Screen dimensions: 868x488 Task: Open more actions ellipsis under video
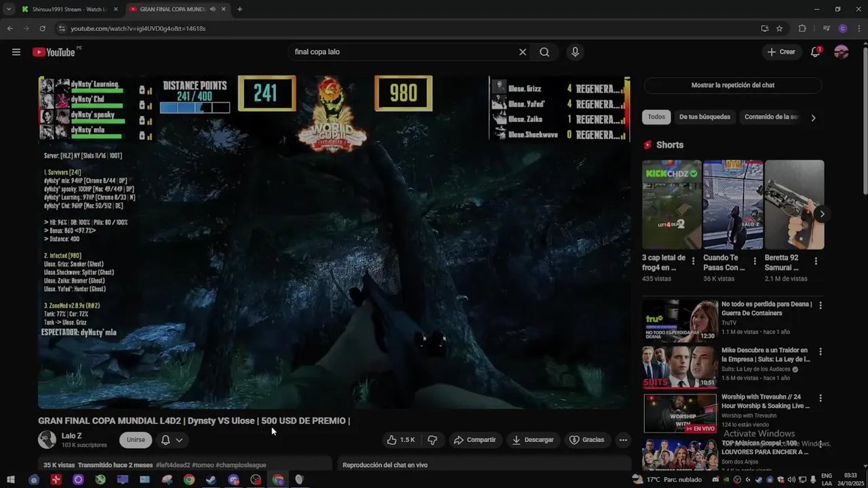tap(623, 440)
